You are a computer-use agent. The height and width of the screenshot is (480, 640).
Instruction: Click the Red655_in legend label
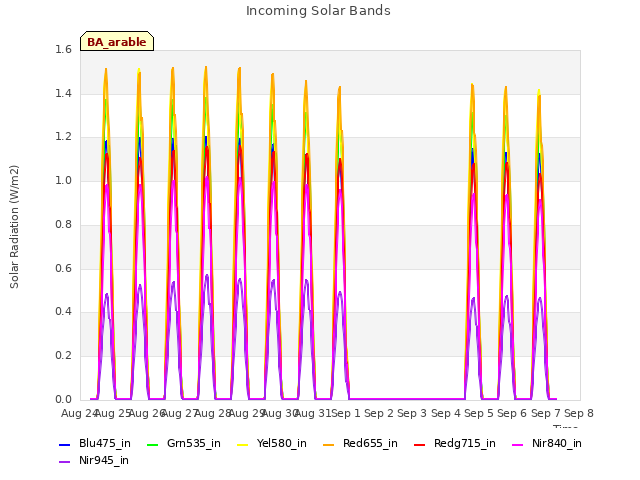pos(370,443)
